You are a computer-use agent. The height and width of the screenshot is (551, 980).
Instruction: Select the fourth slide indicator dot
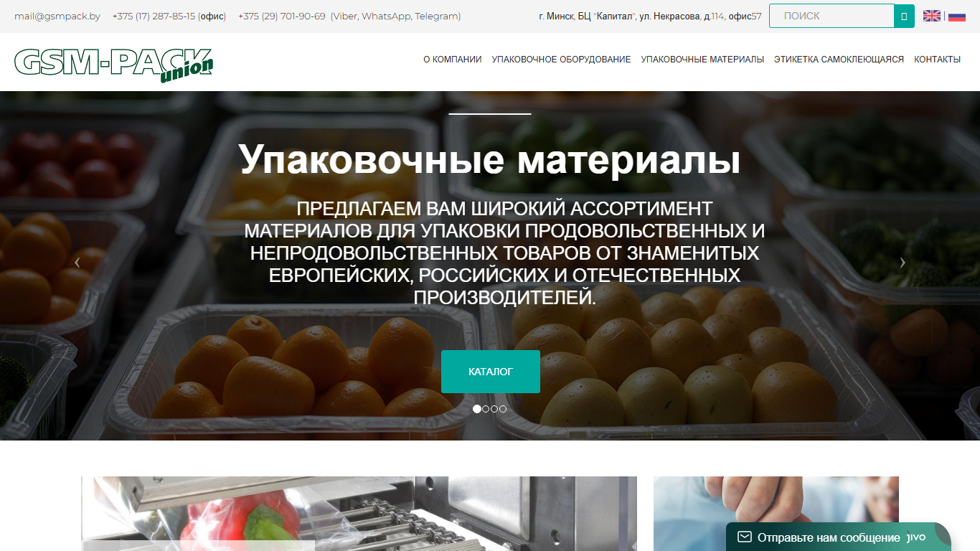(503, 409)
